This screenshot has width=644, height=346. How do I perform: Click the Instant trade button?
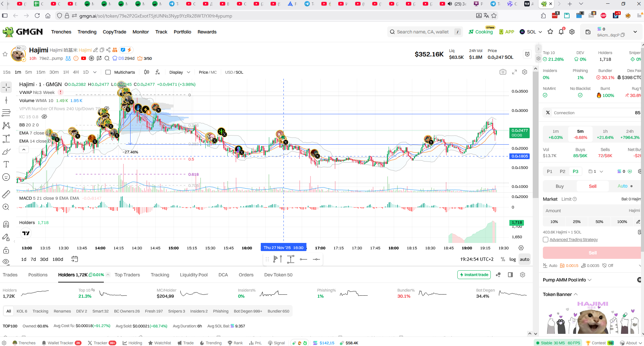click(474, 275)
